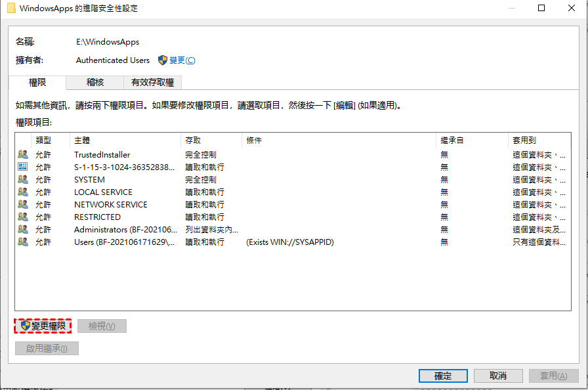
Task: Click the disabled 檢視(V) button
Action: pos(102,326)
